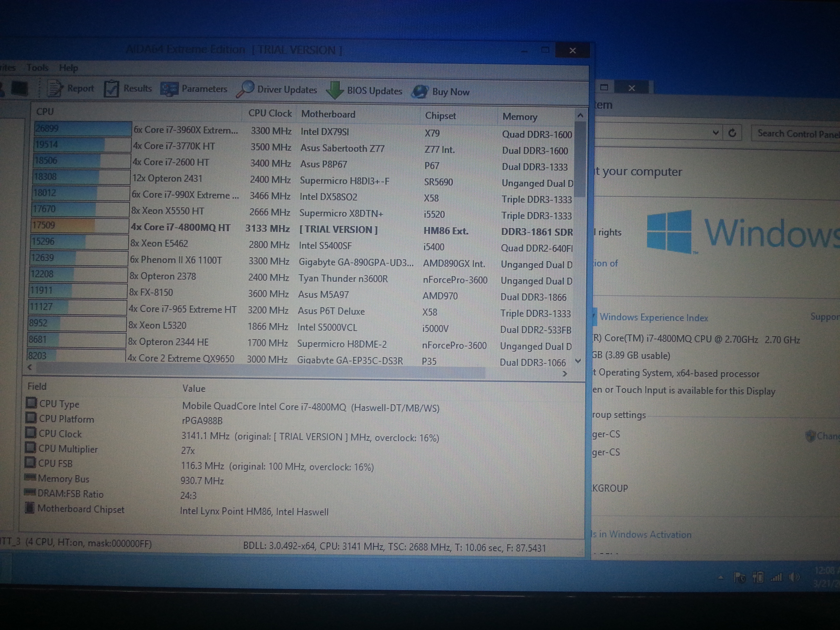This screenshot has width=840, height=630.
Task: Open the Results checklist icon
Action: (111, 89)
